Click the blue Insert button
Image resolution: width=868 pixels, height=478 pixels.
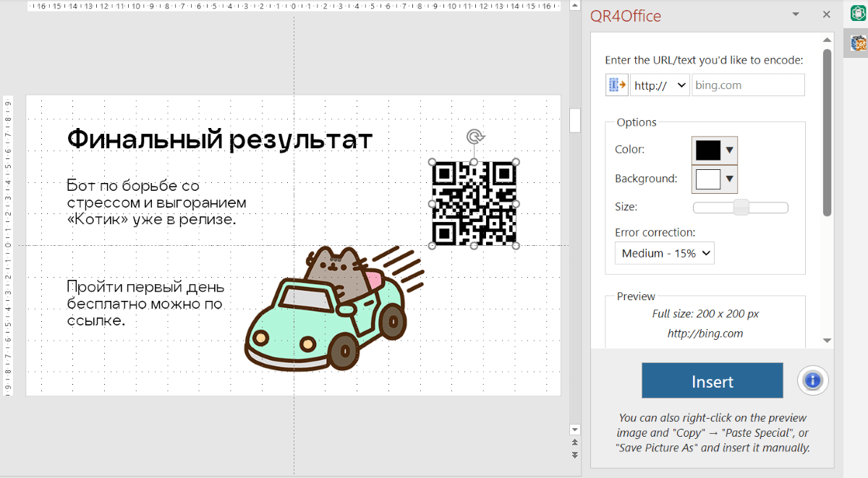(712, 380)
